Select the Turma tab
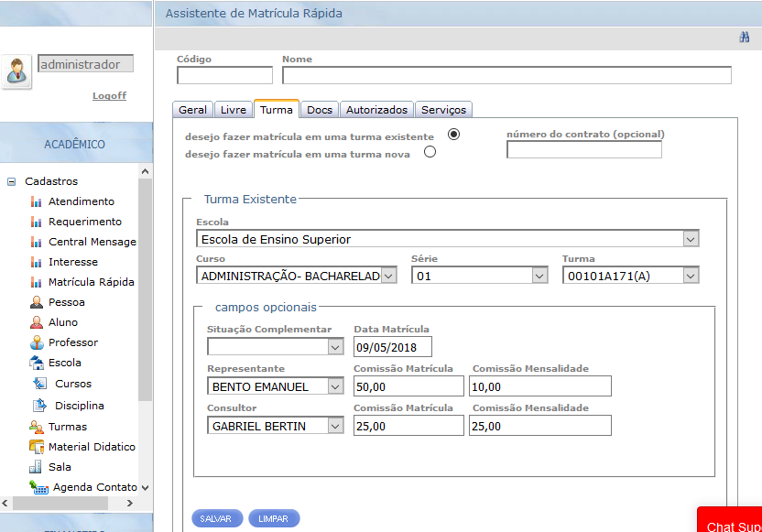The height and width of the screenshot is (532, 762). [276, 109]
